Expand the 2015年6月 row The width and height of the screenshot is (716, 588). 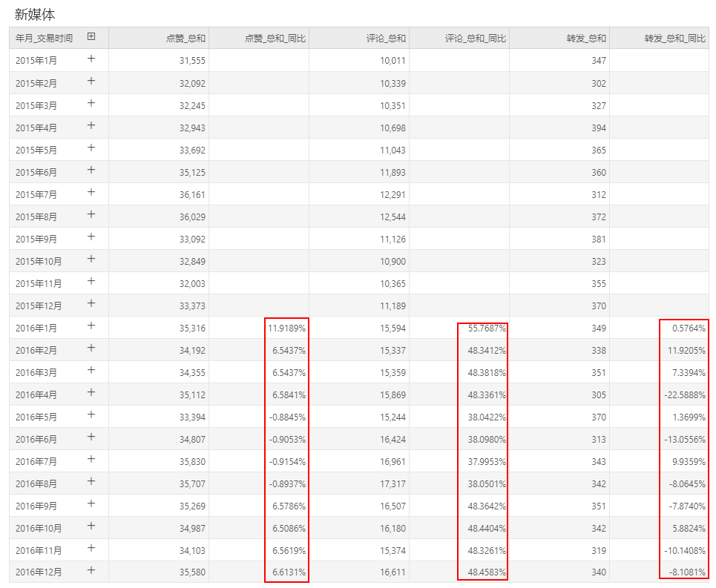coord(91,170)
